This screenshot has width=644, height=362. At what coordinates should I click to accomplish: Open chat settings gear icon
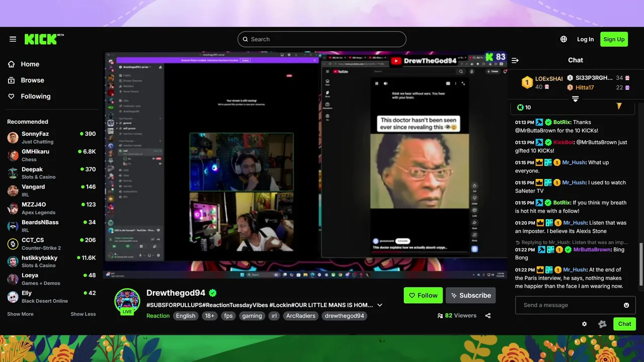coord(584,324)
